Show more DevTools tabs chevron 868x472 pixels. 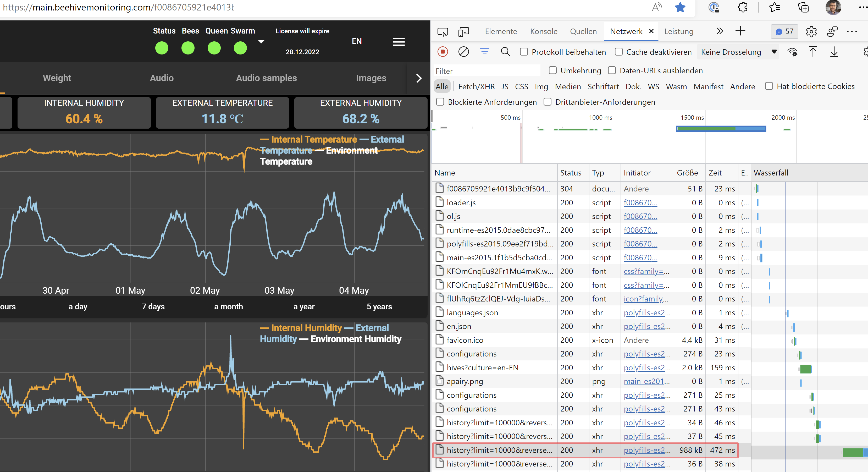coord(719,31)
